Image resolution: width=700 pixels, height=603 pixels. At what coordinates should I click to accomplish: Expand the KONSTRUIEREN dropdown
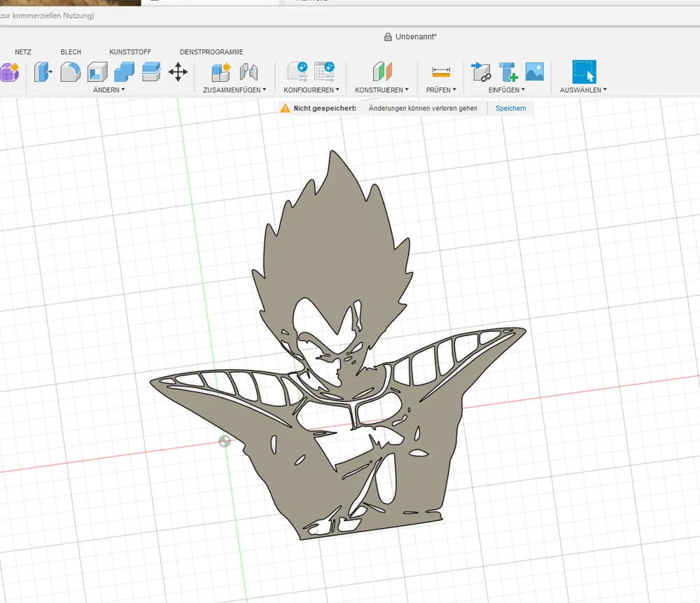(381, 90)
